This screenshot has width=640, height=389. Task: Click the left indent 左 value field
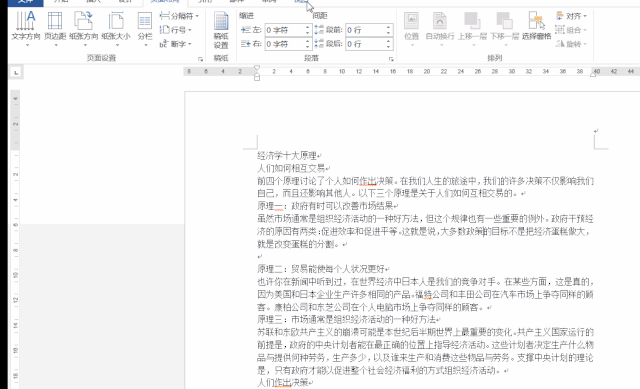point(284,30)
